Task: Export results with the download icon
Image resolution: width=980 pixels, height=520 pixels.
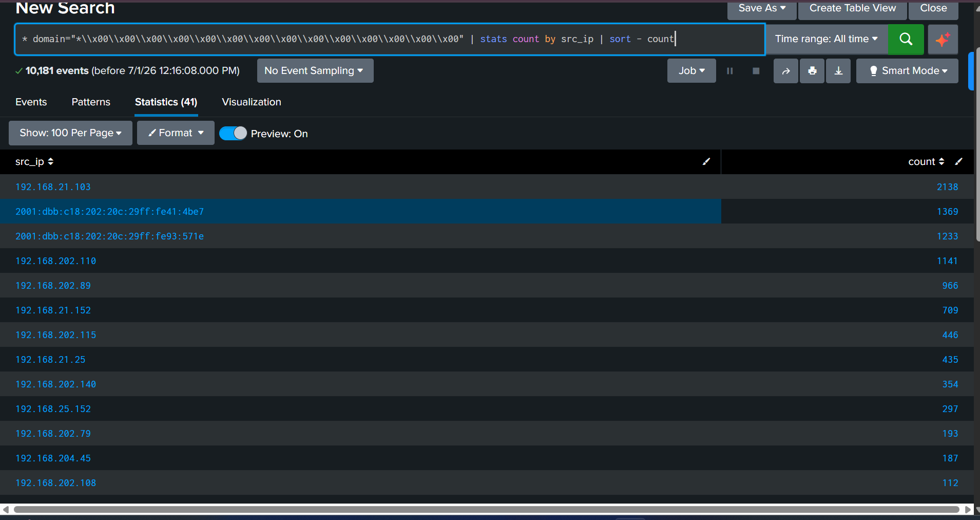Action: point(838,71)
